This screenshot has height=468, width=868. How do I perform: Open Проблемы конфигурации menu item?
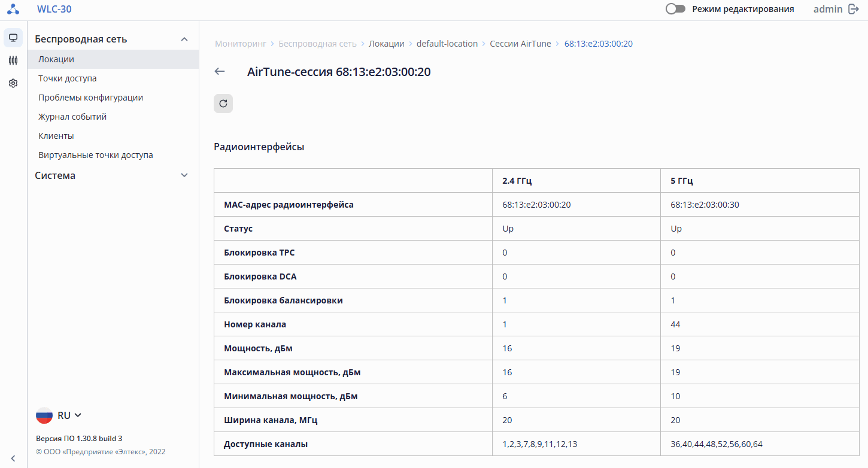point(90,98)
